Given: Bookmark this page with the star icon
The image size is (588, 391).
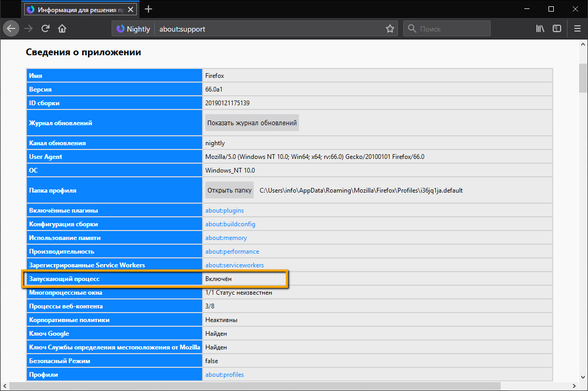Looking at the screenshot, I should [390, 28].
